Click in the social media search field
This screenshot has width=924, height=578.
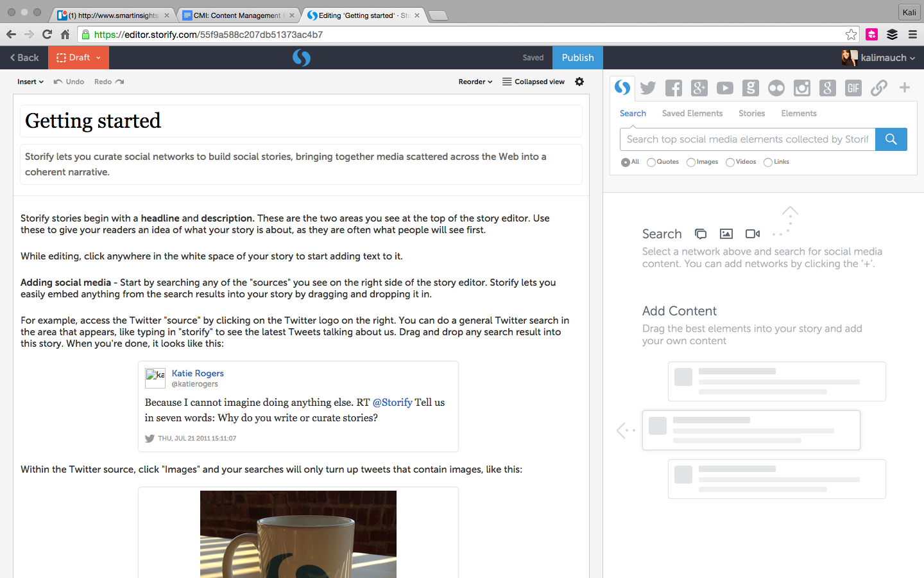pyautogui.click(x=748, y=139)
